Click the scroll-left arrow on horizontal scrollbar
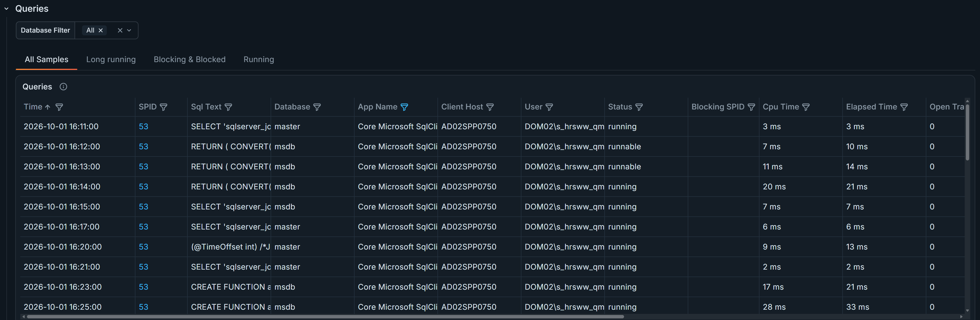The width and height of the screenshot is (980, 320). point(23,317)
